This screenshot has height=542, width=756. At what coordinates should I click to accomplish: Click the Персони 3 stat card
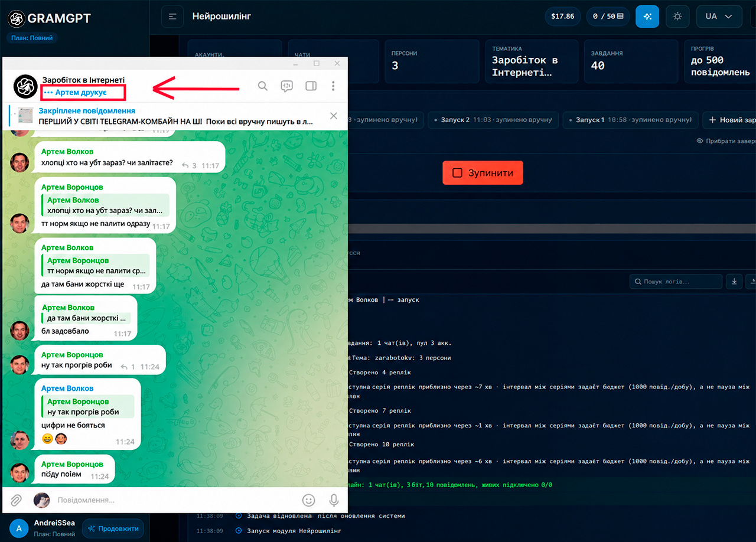tap(432, 61)
